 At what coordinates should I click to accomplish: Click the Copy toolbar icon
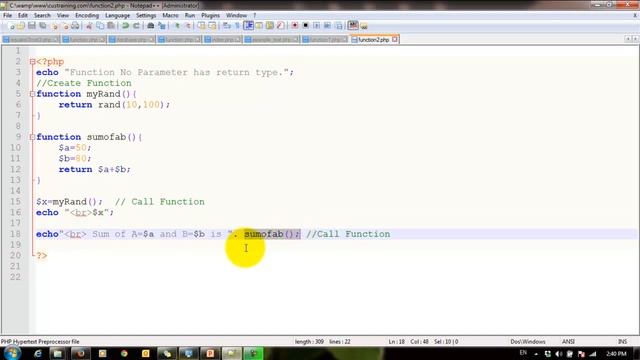click(x=100, y=26)
